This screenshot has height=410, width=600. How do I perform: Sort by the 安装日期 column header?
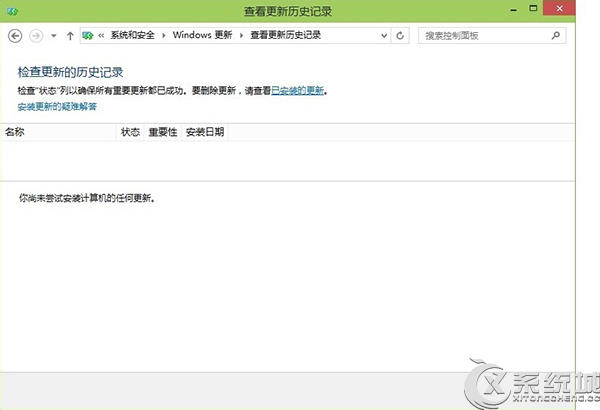click(x=205, y=132)
